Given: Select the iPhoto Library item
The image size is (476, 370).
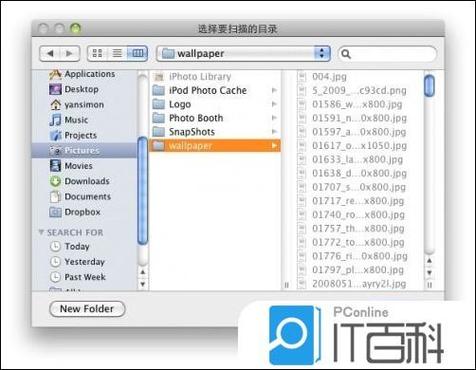Looking at the screenshot, I should [215, 76].
